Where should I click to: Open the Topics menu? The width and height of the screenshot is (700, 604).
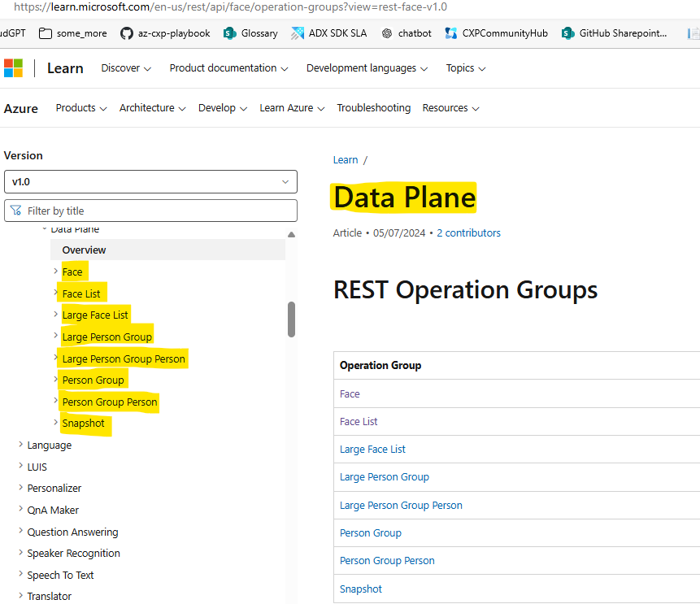(466, 68)
